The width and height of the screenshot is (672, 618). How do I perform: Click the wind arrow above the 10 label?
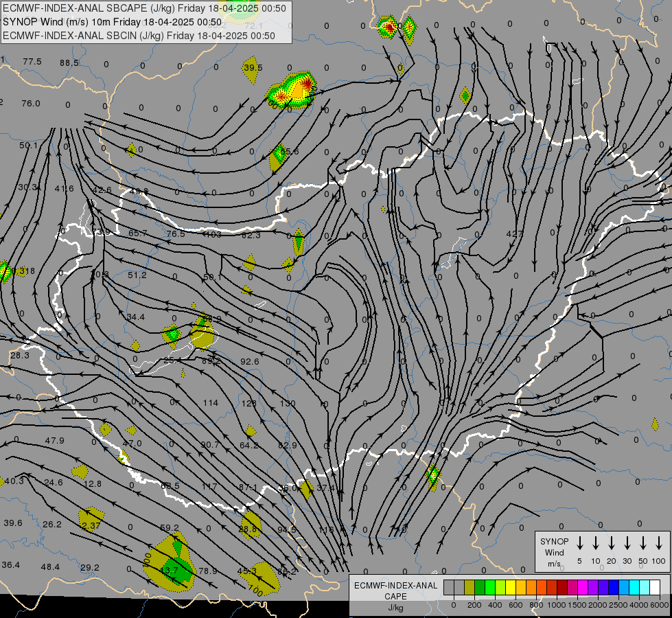[596, 543]
